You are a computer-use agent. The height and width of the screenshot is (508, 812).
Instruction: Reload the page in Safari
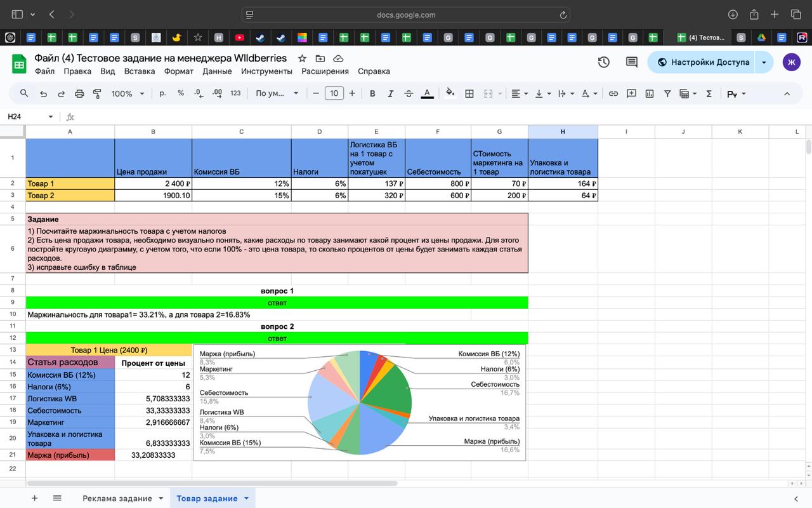[563, 15]
